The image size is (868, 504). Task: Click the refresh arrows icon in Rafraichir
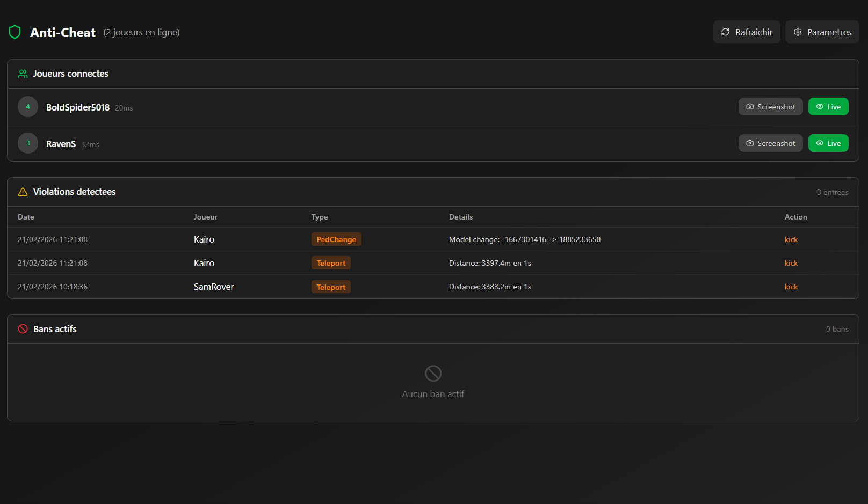(x=726, y=32)
